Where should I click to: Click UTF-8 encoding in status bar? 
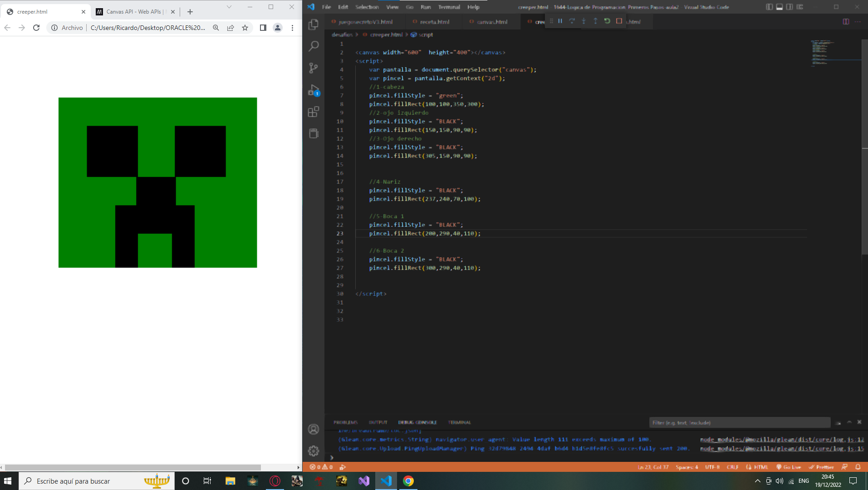click(712, 467)
